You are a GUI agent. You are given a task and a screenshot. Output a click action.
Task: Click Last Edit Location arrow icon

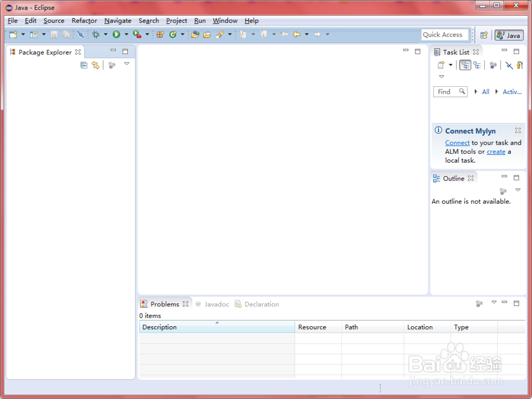[284, 34]
